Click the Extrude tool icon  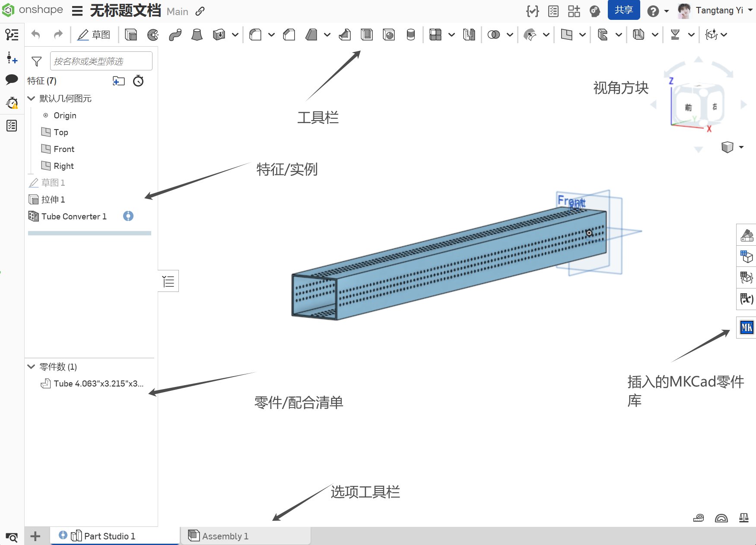click(x=131, y=35)
